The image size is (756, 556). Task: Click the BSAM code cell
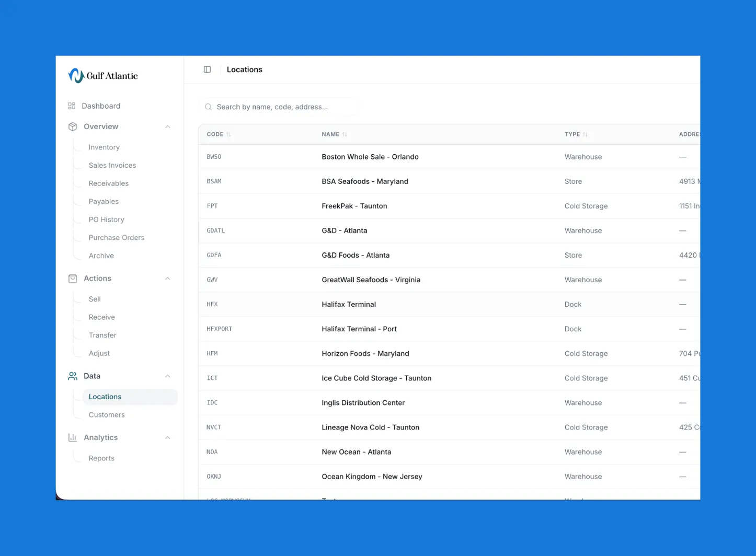214,181
